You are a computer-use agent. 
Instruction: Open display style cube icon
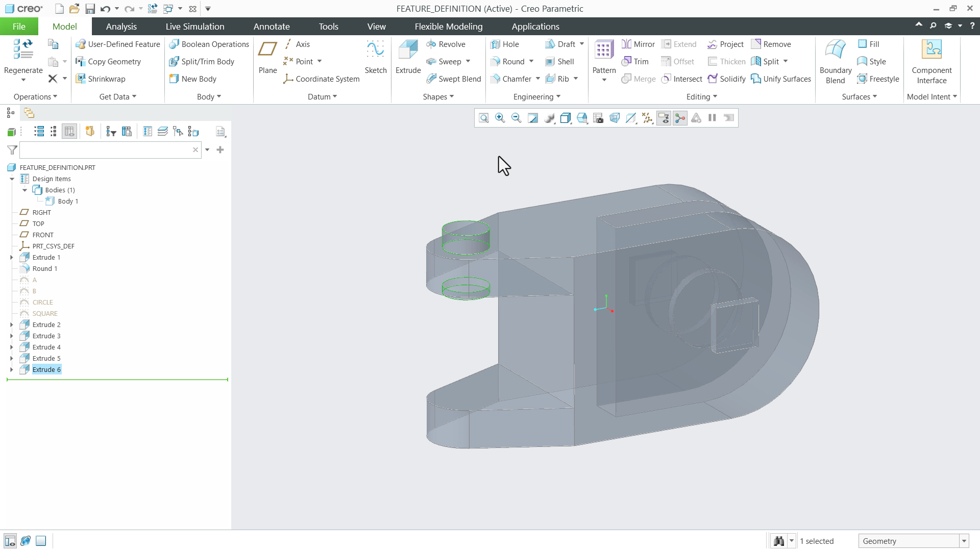566,118
